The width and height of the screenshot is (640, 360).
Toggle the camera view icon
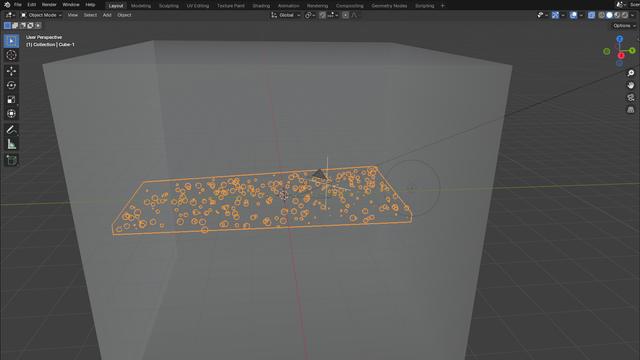tap(631, 98)
